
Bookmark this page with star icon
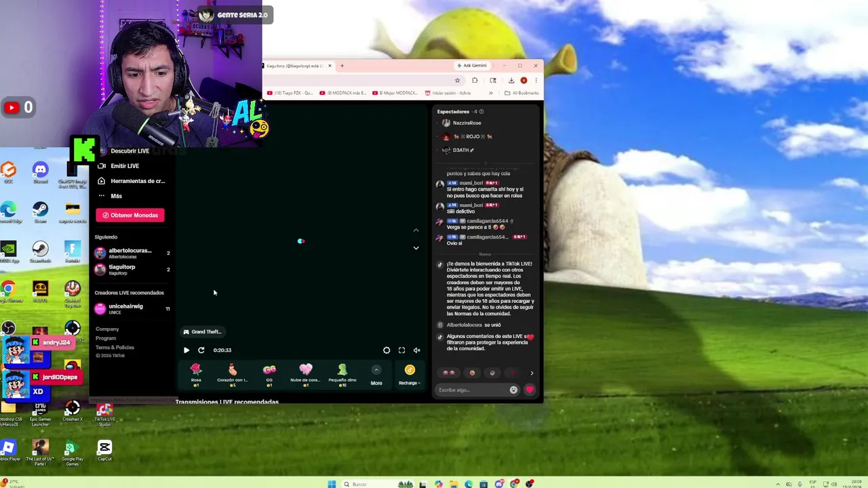pos(457,80)
